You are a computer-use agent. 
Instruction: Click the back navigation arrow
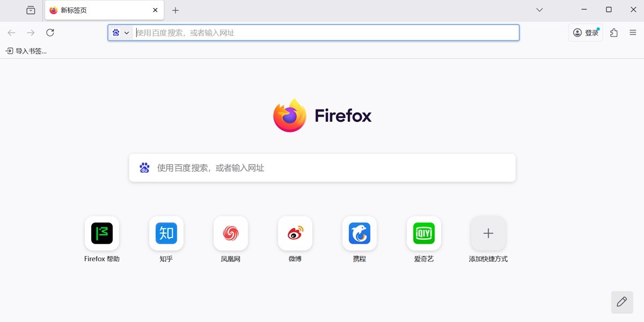(12, 33)
